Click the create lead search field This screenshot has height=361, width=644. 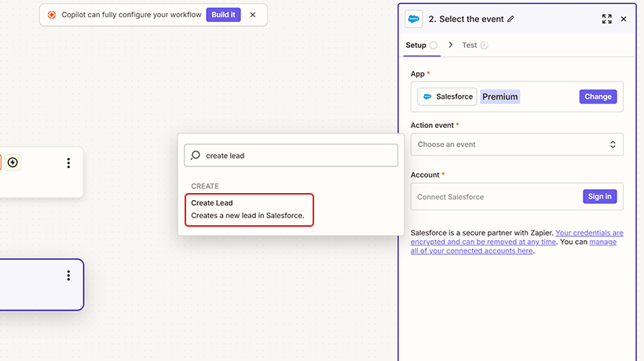pos(298,155)
